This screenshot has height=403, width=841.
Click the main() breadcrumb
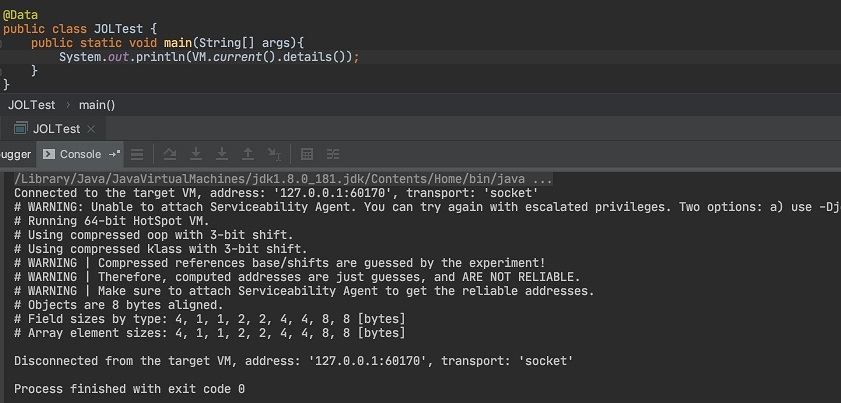[x=97, y=104]
